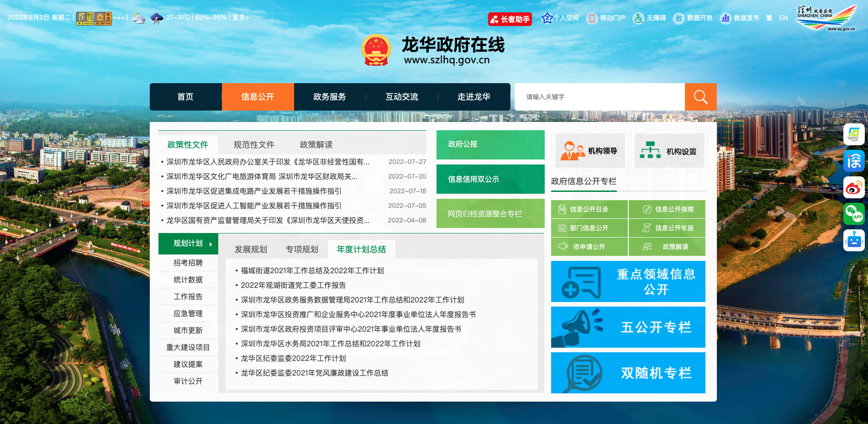Image resolution: width=868 pixels, height=424 pixels.
Task: Click the blue i深 app sidebar icon
Action: 854,161
